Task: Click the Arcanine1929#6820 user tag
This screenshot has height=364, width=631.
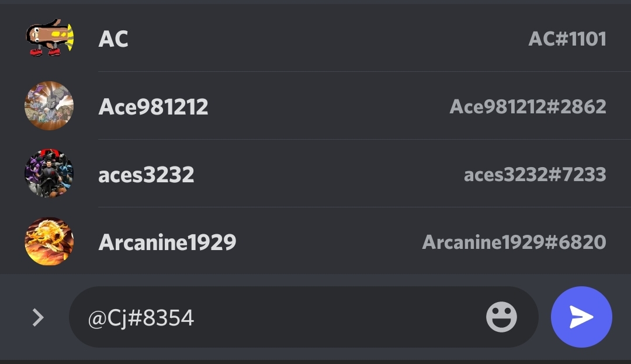Action: click(x=514, y=242)
